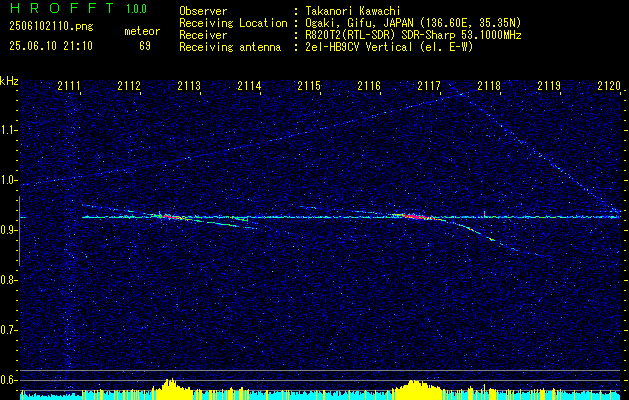Screen dimensions: 629x400
Task: Click the yellow power peak below 2113
Action: click(x=171, y=388)
